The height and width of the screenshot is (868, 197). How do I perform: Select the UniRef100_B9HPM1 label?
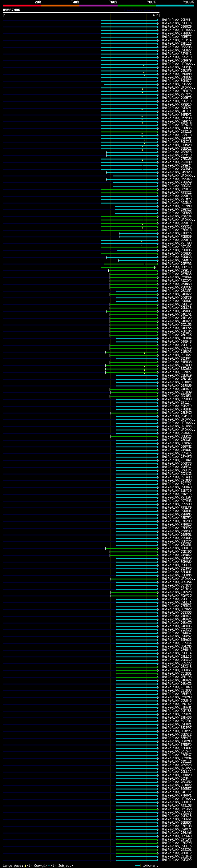click(x=177, y=139)
